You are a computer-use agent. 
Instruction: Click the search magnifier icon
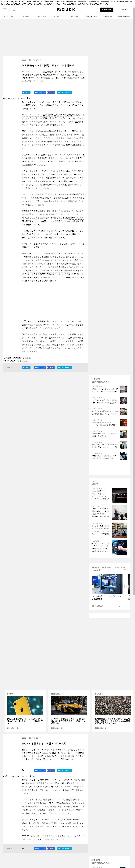click(14, 10)
